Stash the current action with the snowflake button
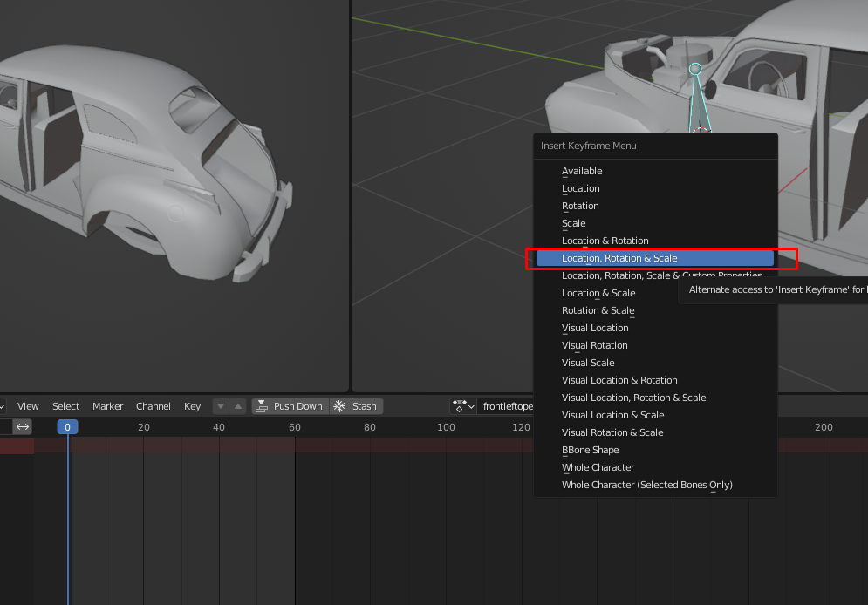Viewport: 868px width, 605px height. click(356, 406)
